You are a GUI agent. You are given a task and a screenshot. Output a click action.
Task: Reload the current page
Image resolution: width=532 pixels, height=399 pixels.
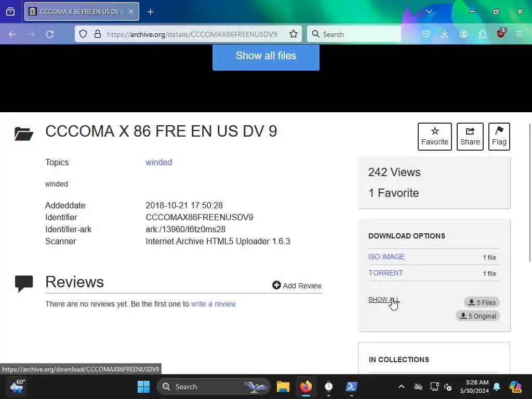point(50,34)
